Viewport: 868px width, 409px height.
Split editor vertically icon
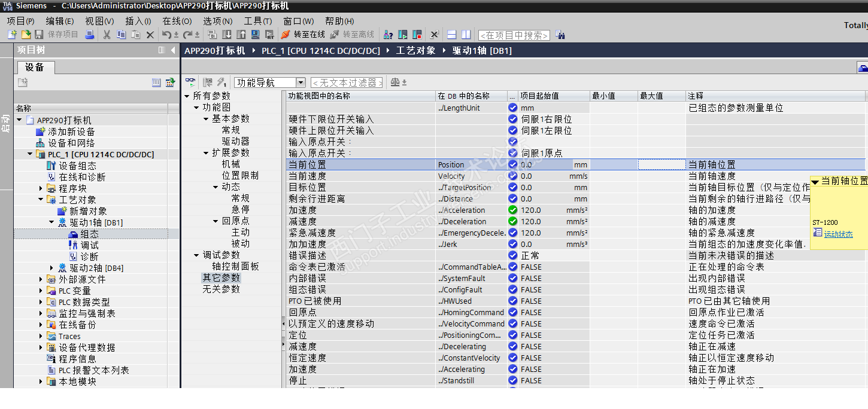coord(466,35)
